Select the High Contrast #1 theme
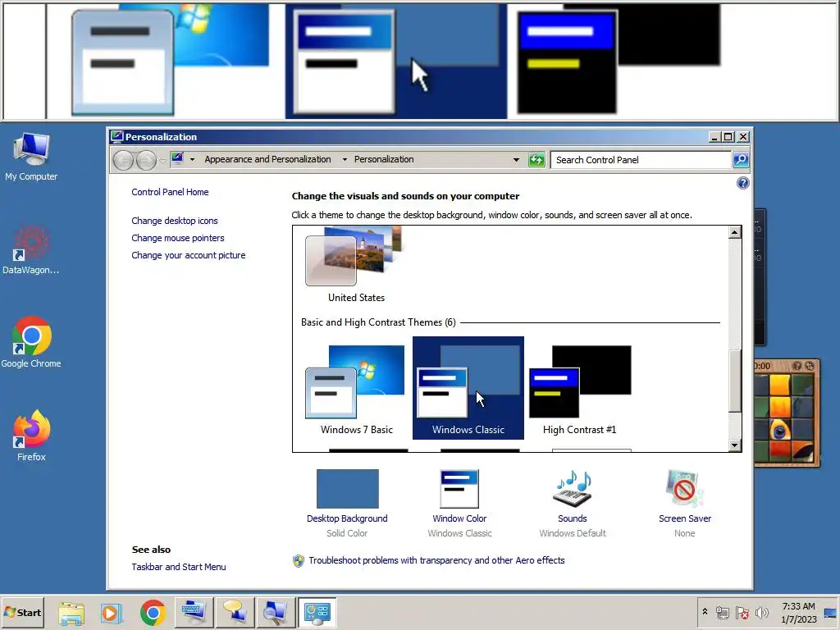Screen dimensions: 840x630 [x=580, y=390]
